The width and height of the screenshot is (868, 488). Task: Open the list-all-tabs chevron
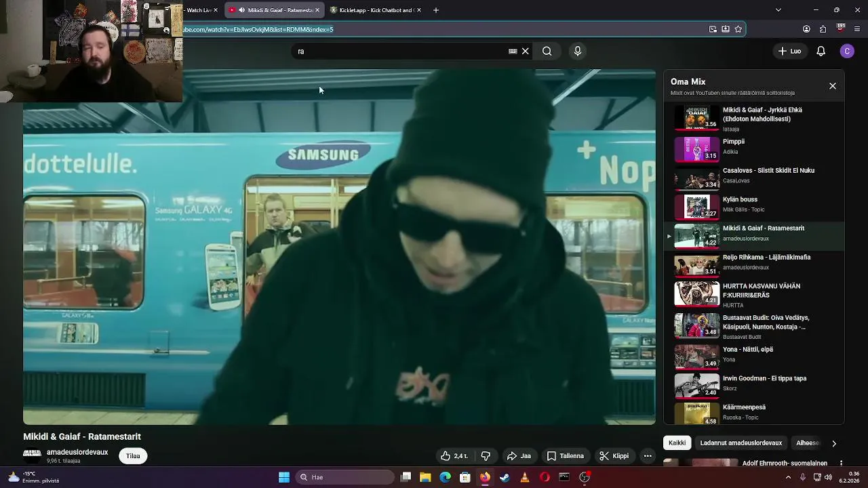[778, 10]
